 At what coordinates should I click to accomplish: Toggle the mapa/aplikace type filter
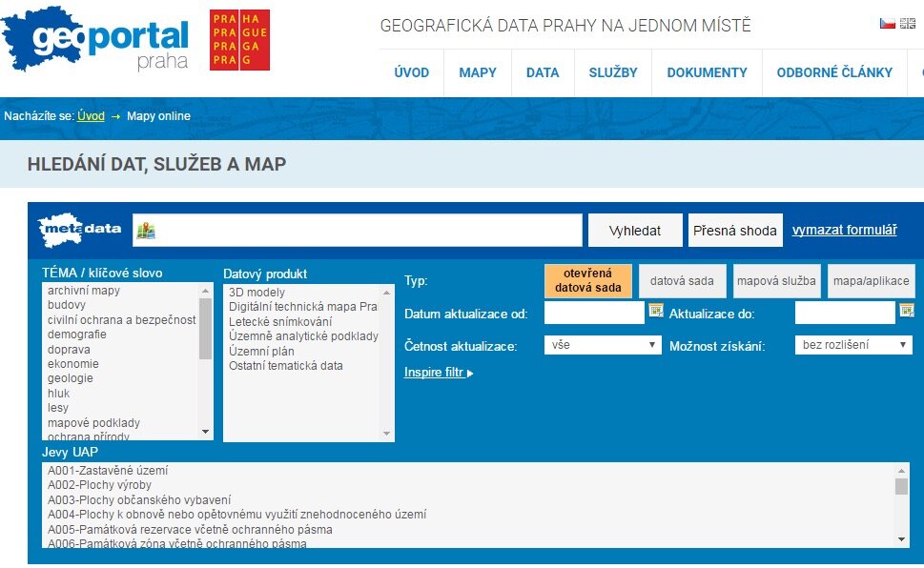[x=871, y=281]
